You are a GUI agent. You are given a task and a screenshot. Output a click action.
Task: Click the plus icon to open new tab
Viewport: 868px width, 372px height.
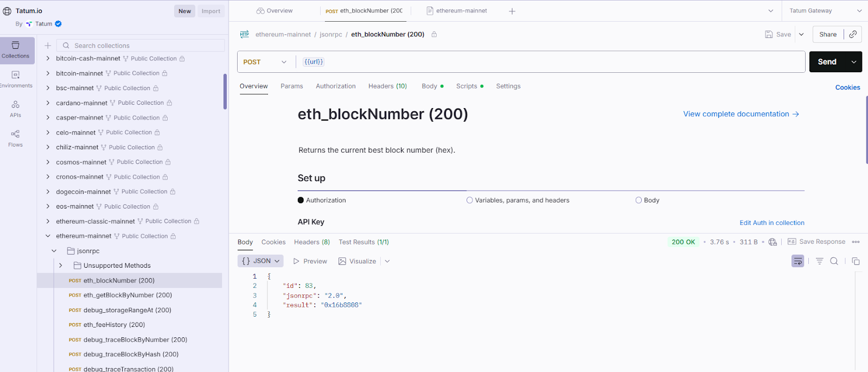(512, 11)
